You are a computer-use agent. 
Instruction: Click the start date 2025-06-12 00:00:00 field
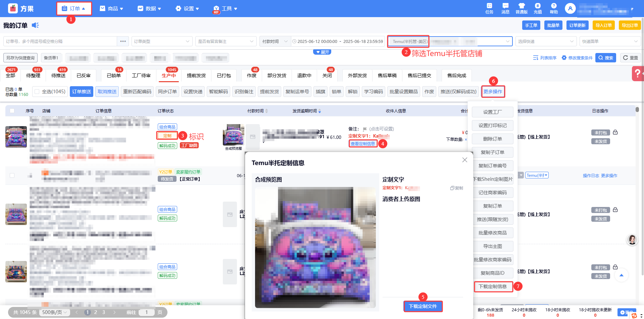[x=317, y=41]
